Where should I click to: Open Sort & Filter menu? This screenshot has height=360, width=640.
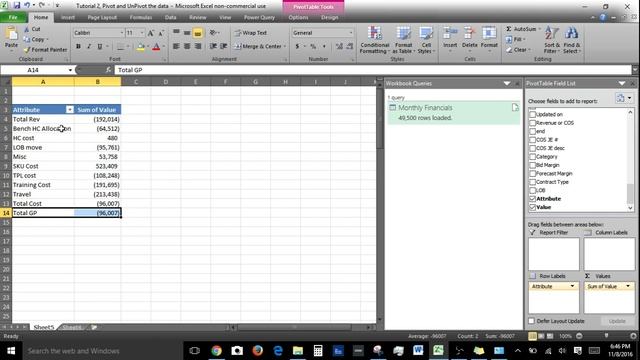[552, 40]
